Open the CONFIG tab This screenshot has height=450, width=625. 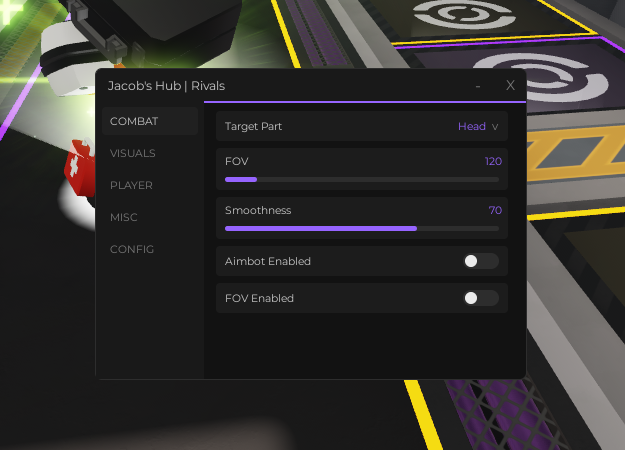pos(132,249)
